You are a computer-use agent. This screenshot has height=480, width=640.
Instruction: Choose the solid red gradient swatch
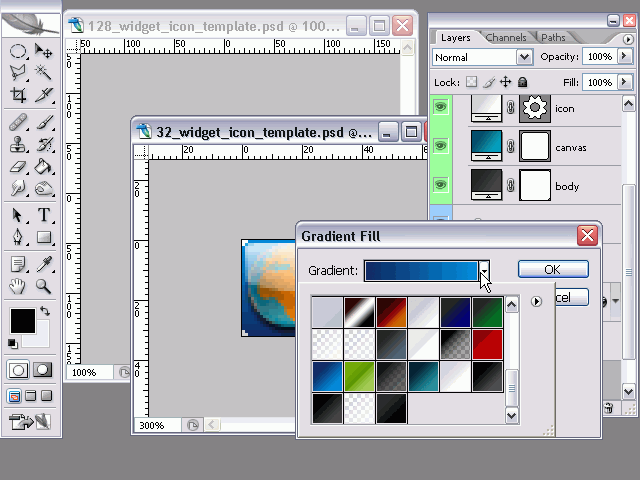click(487, 344)
